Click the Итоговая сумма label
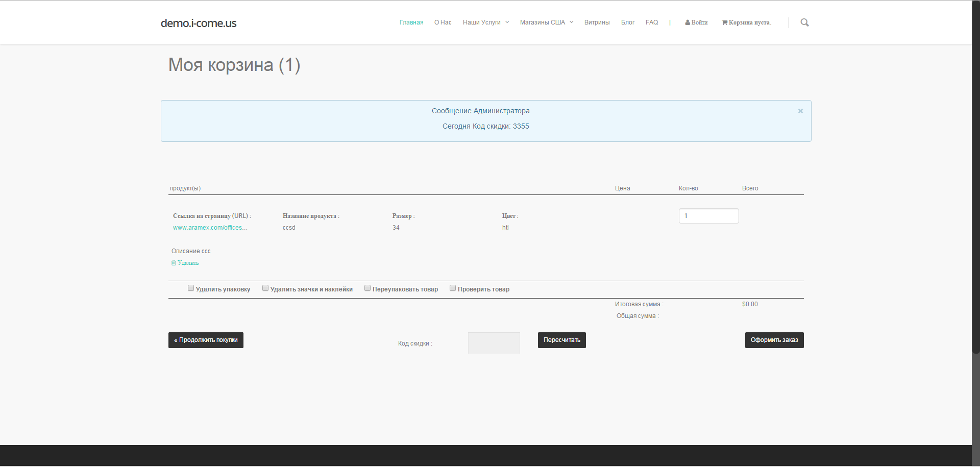This screenshot has width=980, height=467. (x=639, y=304)
